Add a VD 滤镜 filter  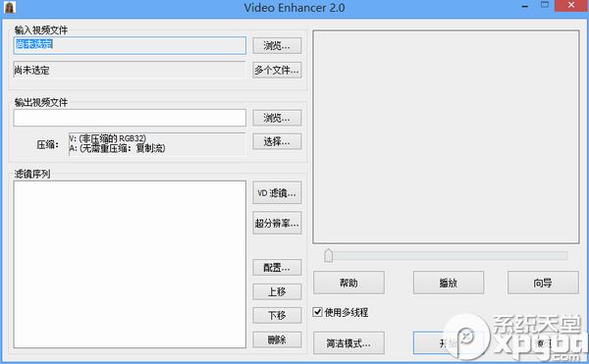pyautogui.click(x=277, y=193)
